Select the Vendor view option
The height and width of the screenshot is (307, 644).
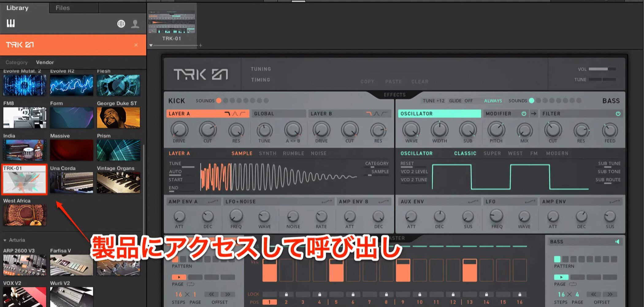pos(45,62)
